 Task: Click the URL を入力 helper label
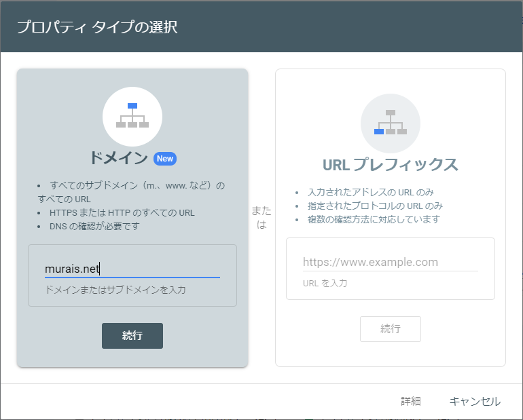(x=325, y=283)
